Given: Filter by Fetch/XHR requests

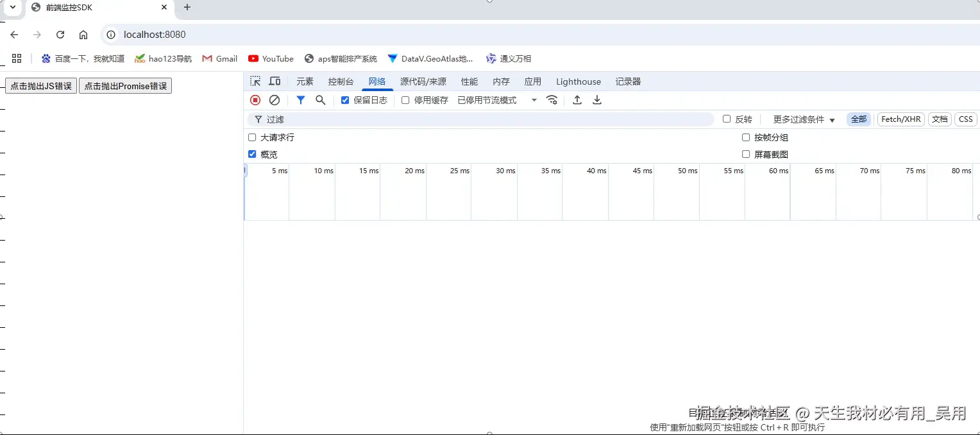Looking at the screenshot, I should pyautogui.click(x=900, y=119).
